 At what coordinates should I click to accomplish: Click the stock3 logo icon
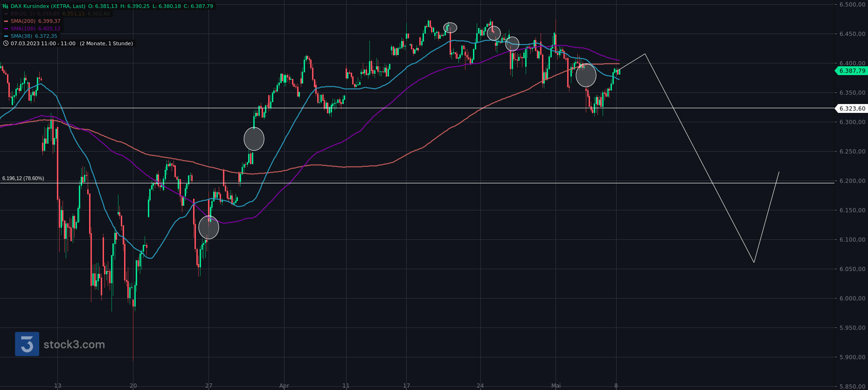point(27,344)
